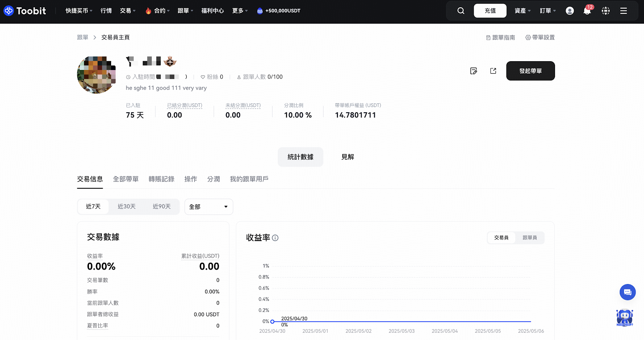Click the 2025/04/30 chart data point
This screenshot has width=644, height=340.
tap(272, 321)
